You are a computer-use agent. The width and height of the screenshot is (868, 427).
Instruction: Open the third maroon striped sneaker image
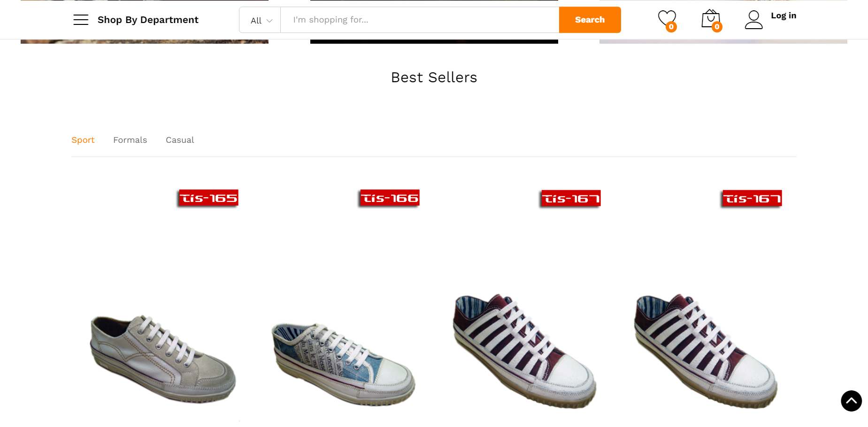click(524, 351)
